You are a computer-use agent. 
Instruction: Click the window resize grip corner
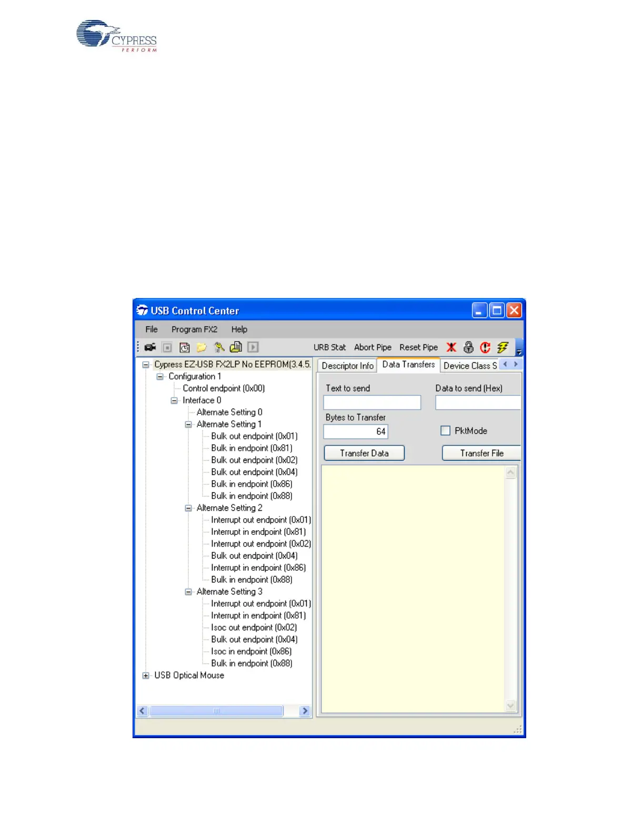(518, 729)
